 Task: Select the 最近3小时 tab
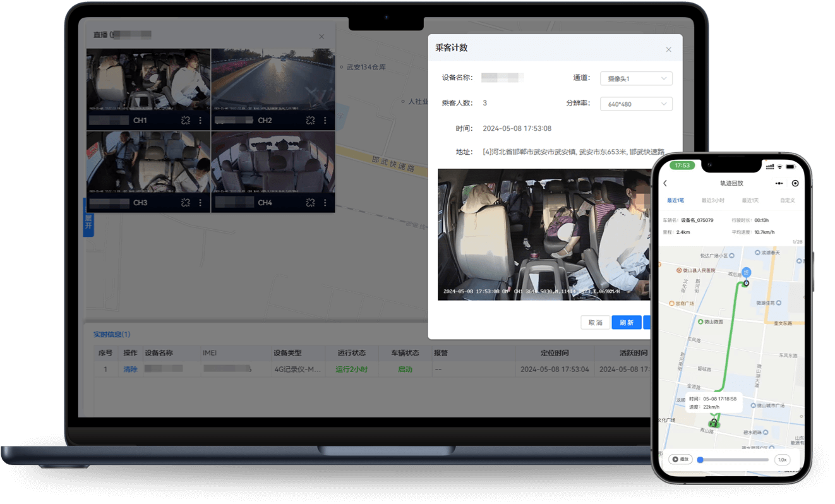point(712,200)
